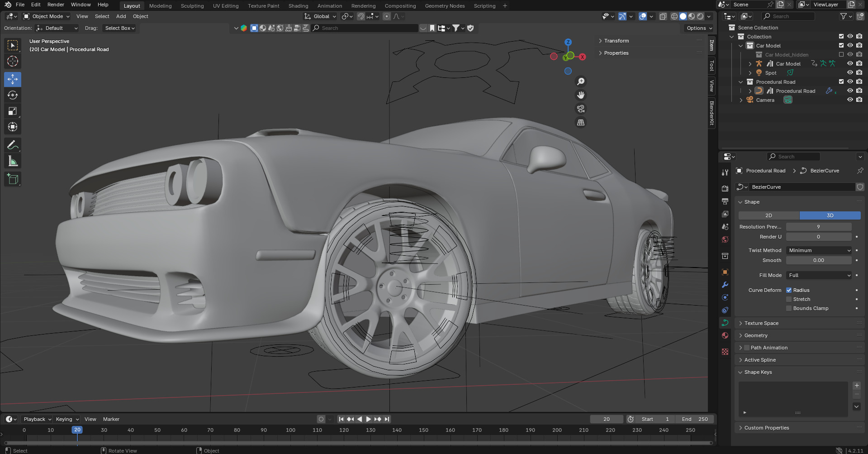This screenshot has width=868, height=454.
Task: Open the Select Box drag dropdown
Action: [120, 28]
